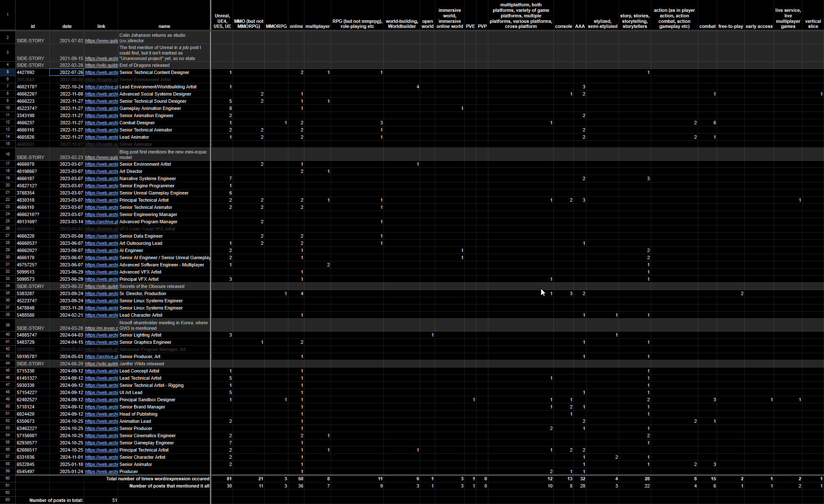Select the 'Gameplay Animation Engineer' name cell
Image resolution: width=824 pixels, height=504 pixels.
164,108
